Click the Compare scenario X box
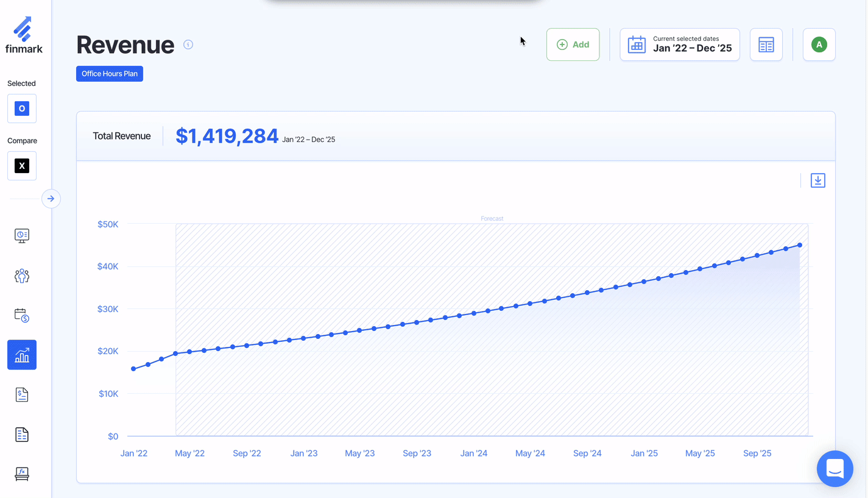Viewport: 868px width, 498px height. pyautogui.click(x=22, y=166)
